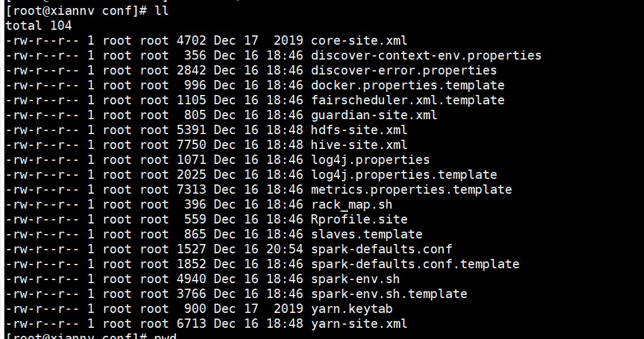
Task: Click the log4j.properties.template filename
Action: (403, 174)
